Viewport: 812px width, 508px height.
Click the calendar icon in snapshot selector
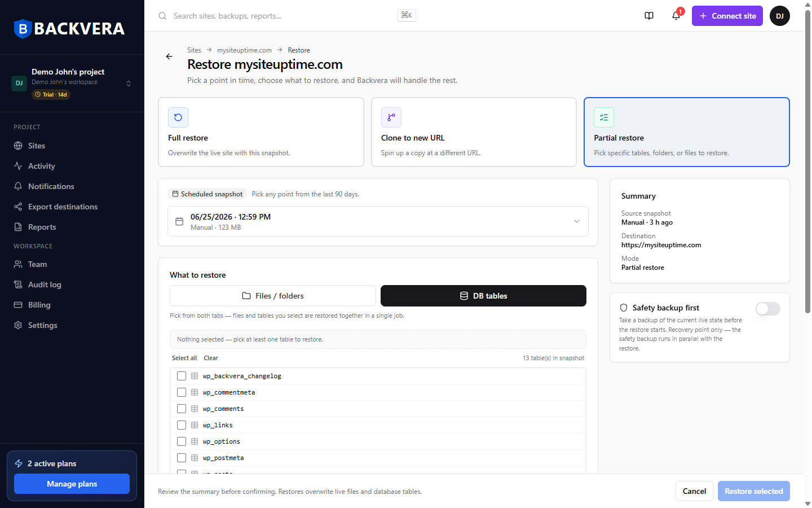(x=179, y=221)
